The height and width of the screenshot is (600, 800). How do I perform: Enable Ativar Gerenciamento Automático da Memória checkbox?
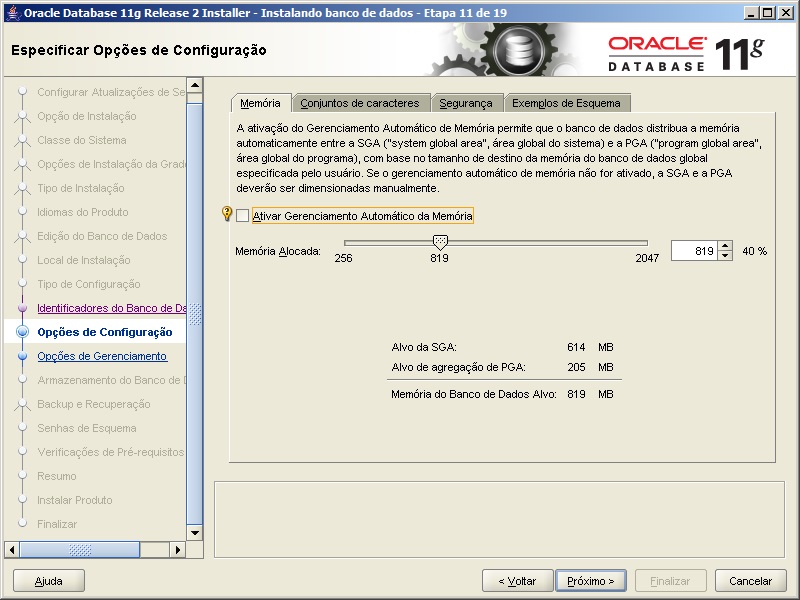pyautogui.click(x=242, y=216)
